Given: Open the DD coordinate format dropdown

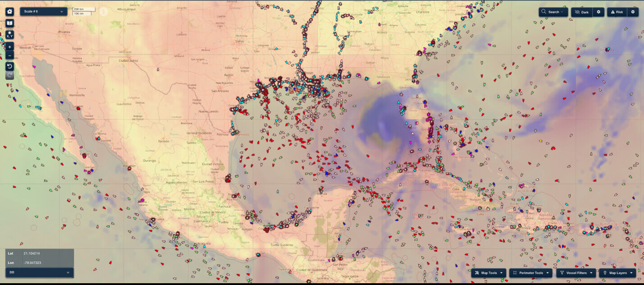Looking at the screenshot, I should (40, 272).
